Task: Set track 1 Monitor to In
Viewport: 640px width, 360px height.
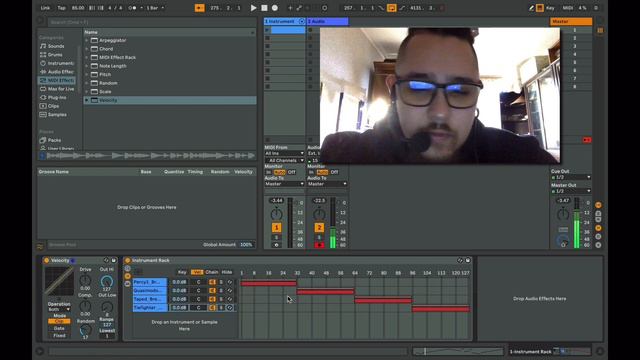Action: pos(269,172)
